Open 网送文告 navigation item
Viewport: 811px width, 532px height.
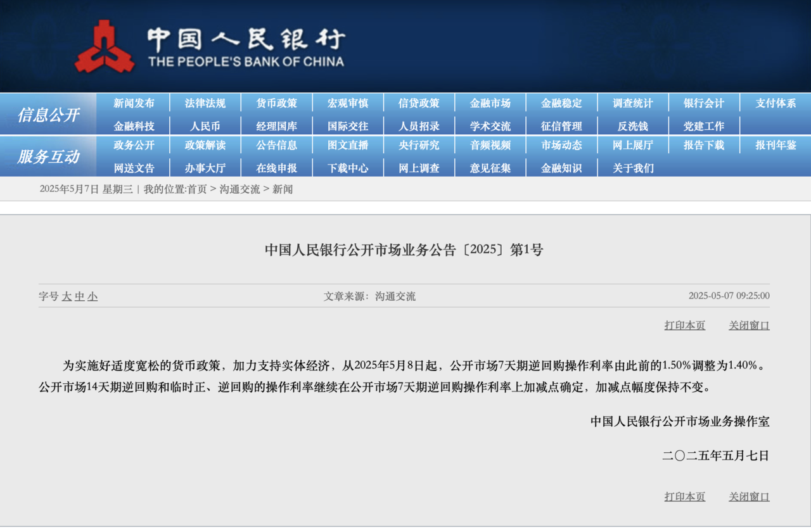[134, 168]
